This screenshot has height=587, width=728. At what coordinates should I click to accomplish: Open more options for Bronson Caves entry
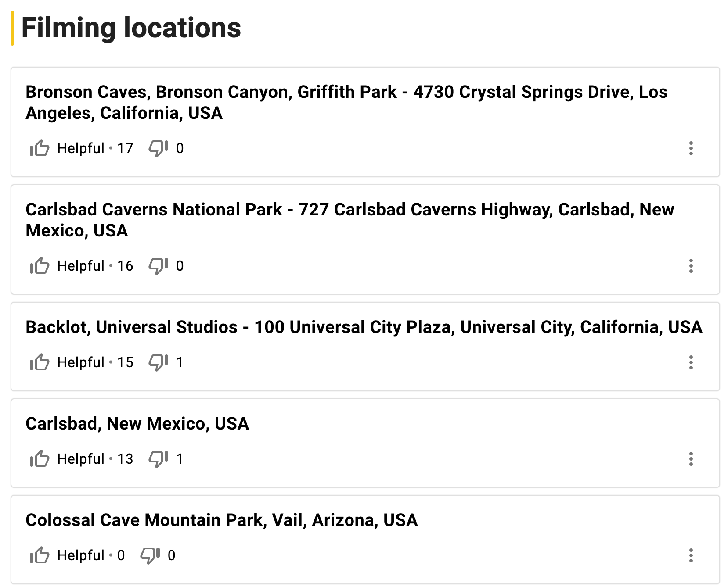[691, 148]
